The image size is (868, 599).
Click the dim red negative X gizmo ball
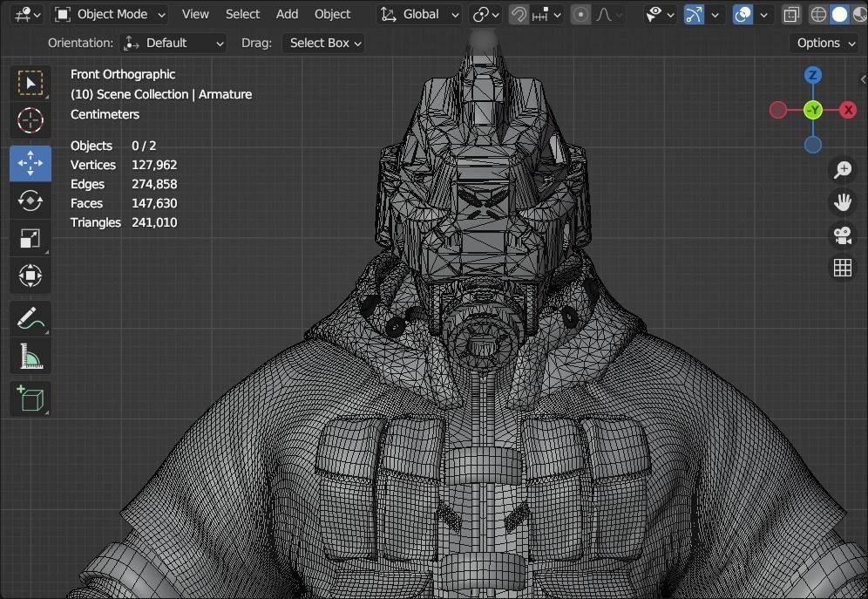(x=777, y=110)
